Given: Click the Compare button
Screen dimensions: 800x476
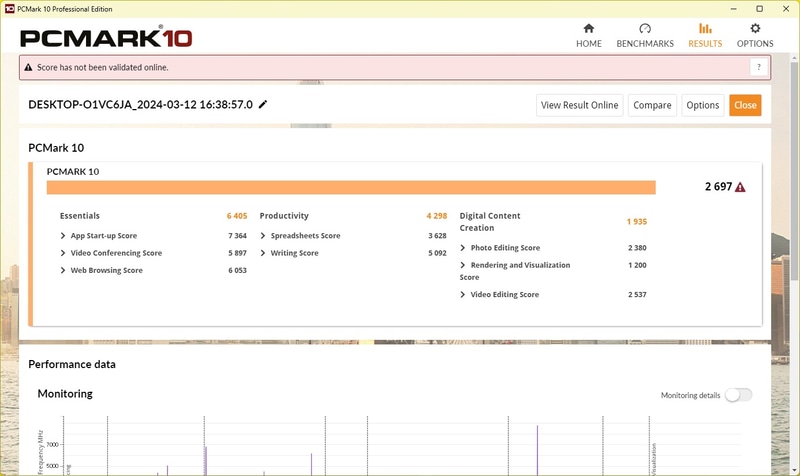Looking at the screenshot, I should 652,105.
